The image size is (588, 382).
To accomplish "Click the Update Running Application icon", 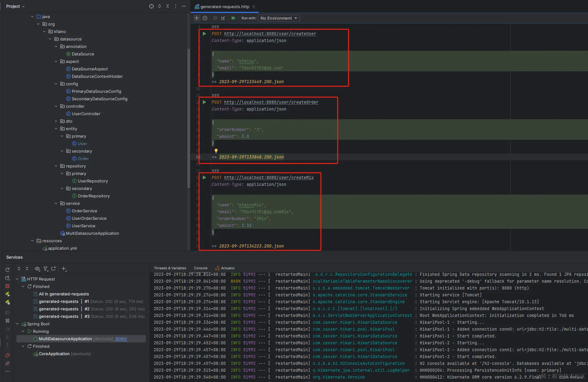I will (x=7, y=294).
